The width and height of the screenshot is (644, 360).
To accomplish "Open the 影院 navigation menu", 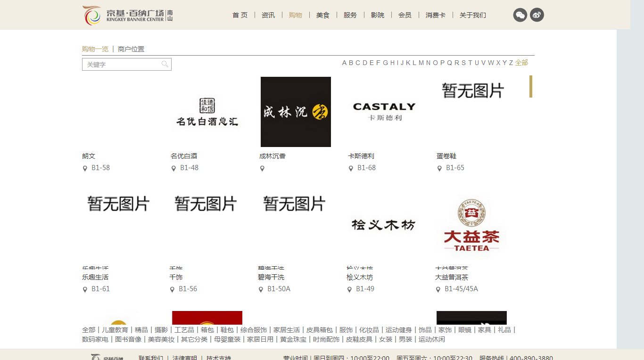I will pos(377,15).
